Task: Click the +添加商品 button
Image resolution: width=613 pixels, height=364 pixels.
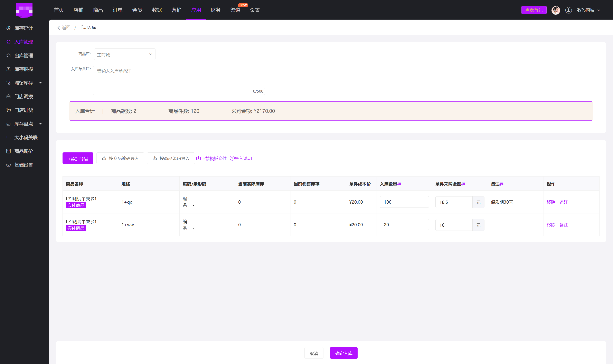Action: (78, 159)
